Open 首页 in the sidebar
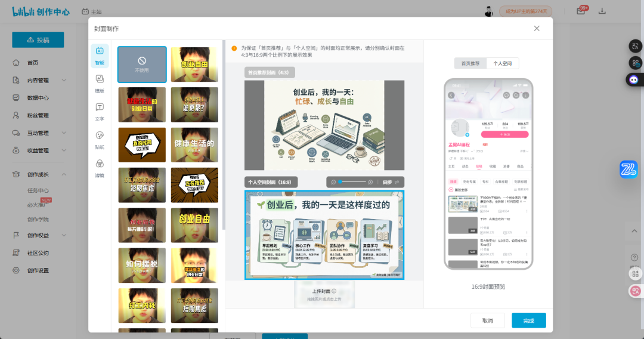The height and width of the screenshot is (339, 644). tap(32, 63)
